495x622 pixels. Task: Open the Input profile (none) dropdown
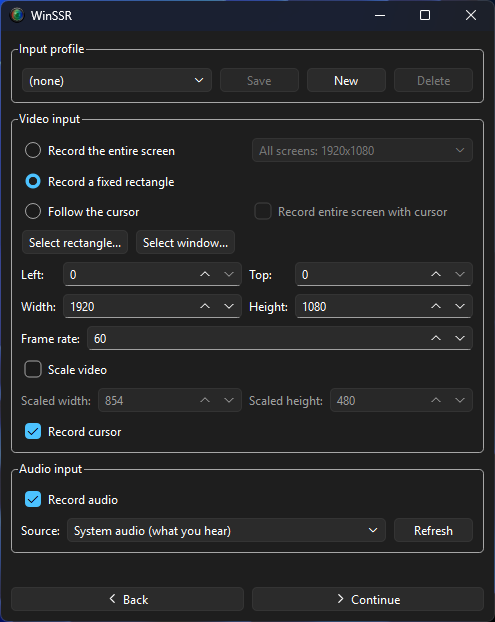[117, 81]
